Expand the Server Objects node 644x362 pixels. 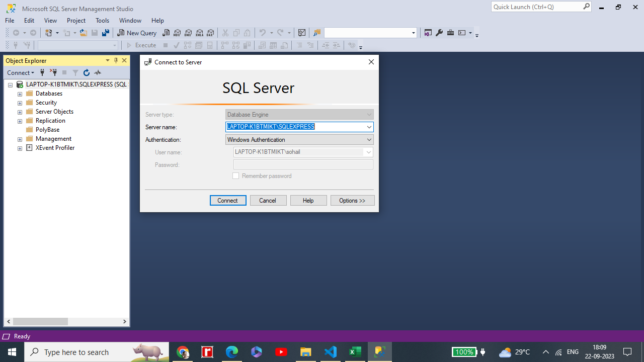(x=20, y=112)
